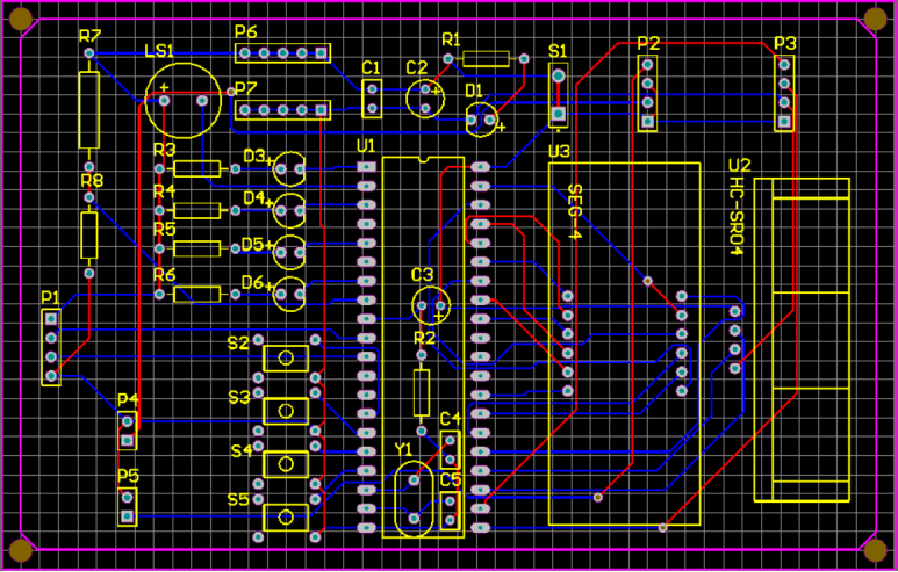Viewport: 898px width, 572px height.
Task: Click the S2 switch designator label
Action: (238, 343)
